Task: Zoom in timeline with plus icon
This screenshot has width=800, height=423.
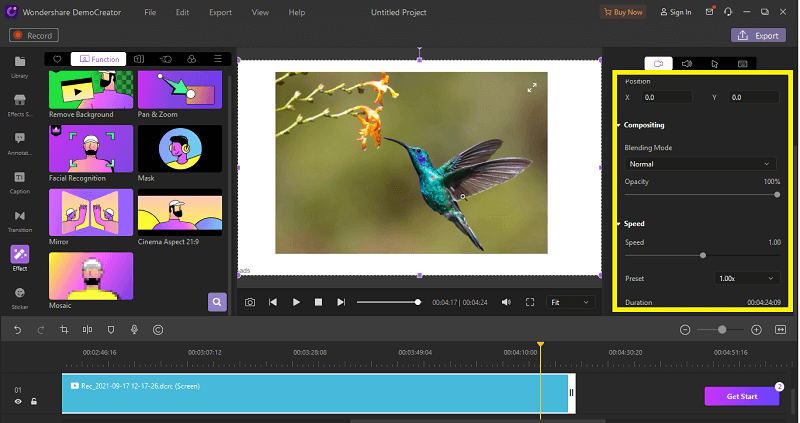Action: click(x=756, y=330)
